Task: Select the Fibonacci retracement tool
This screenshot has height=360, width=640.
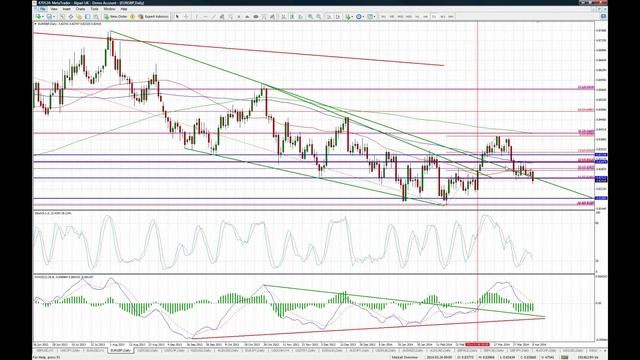Action: coord(231,17)
